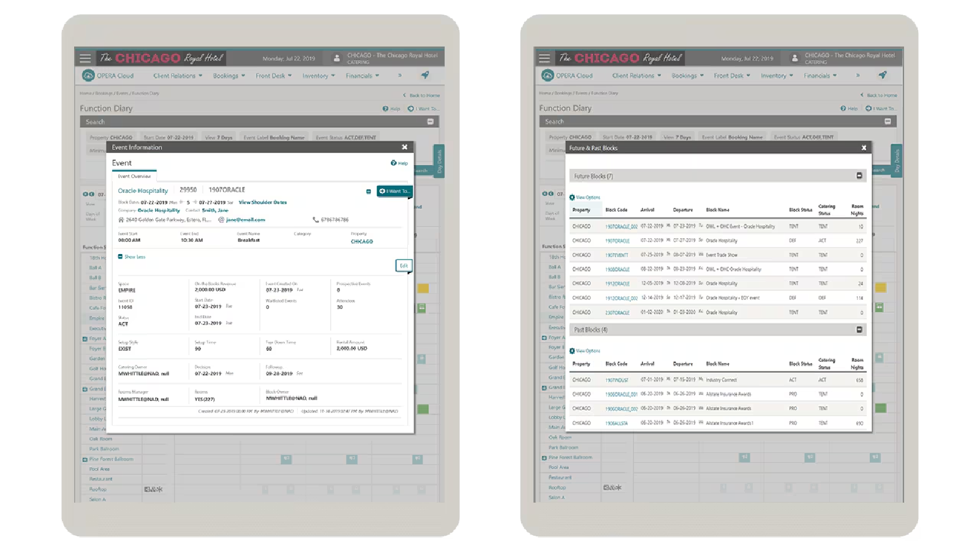Click yellow event block on the Future & Past Blocks tablet diary
The width and height of the screenshot is (980, 551).
[881, 287]
